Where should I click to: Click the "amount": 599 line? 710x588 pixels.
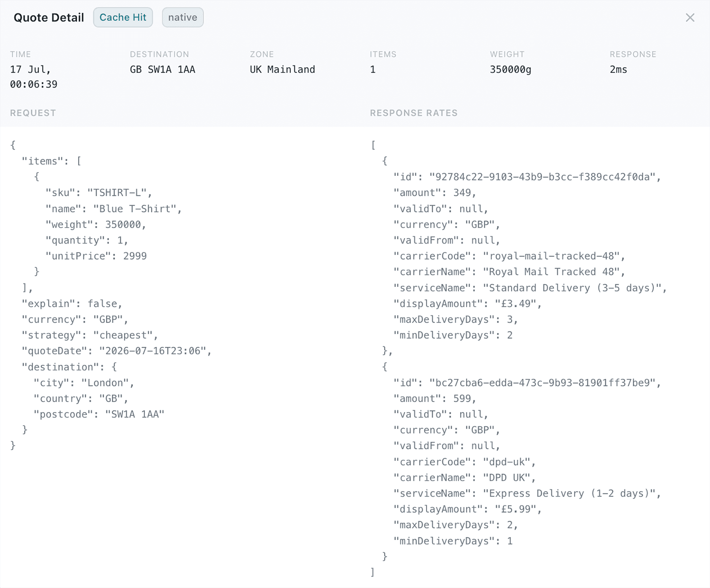pos(435,399)
